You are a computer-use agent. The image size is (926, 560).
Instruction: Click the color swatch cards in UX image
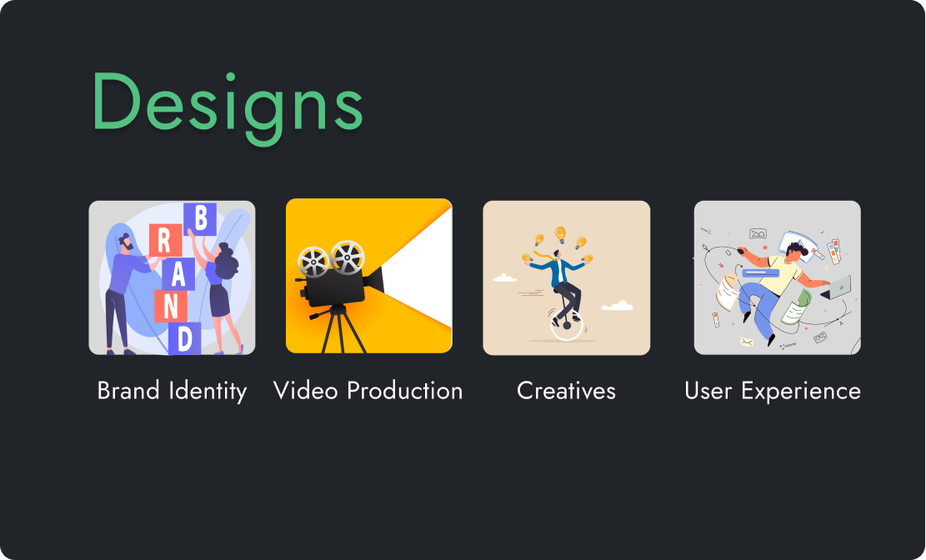(833, 251)
